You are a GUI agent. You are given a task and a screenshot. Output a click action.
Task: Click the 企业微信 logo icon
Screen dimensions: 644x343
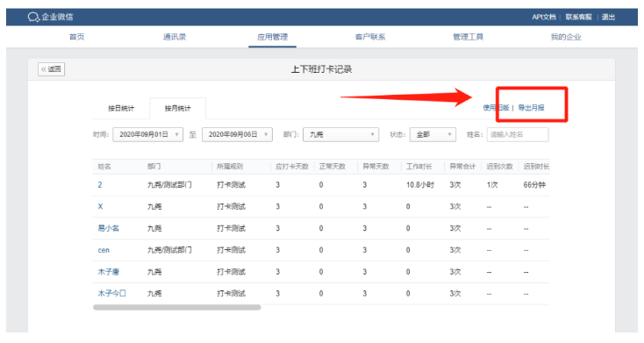[x=33, y=17]
